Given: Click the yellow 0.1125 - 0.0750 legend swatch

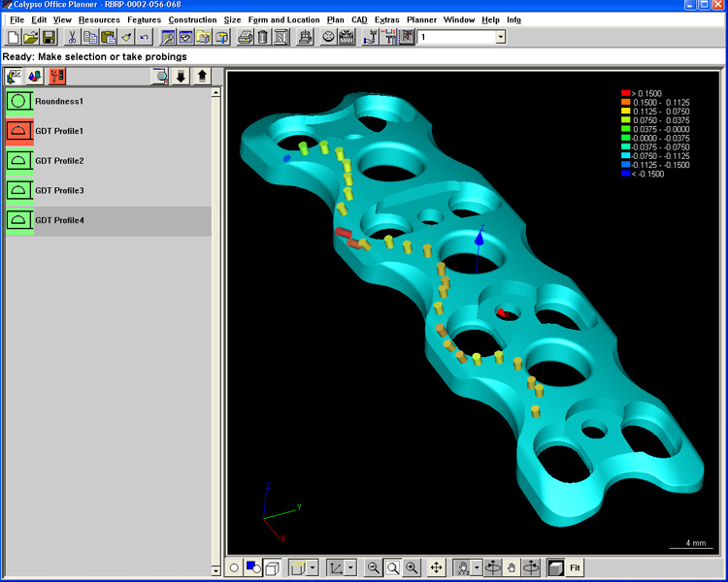Looking at the screenshot, I should (625, 111).
